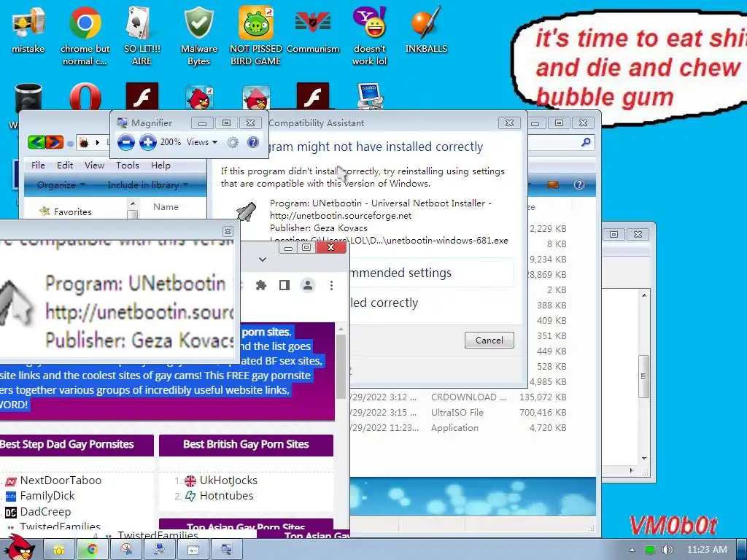Zoom in with the Magnifier plus button
Screen dimensions: 747x560
148,142
